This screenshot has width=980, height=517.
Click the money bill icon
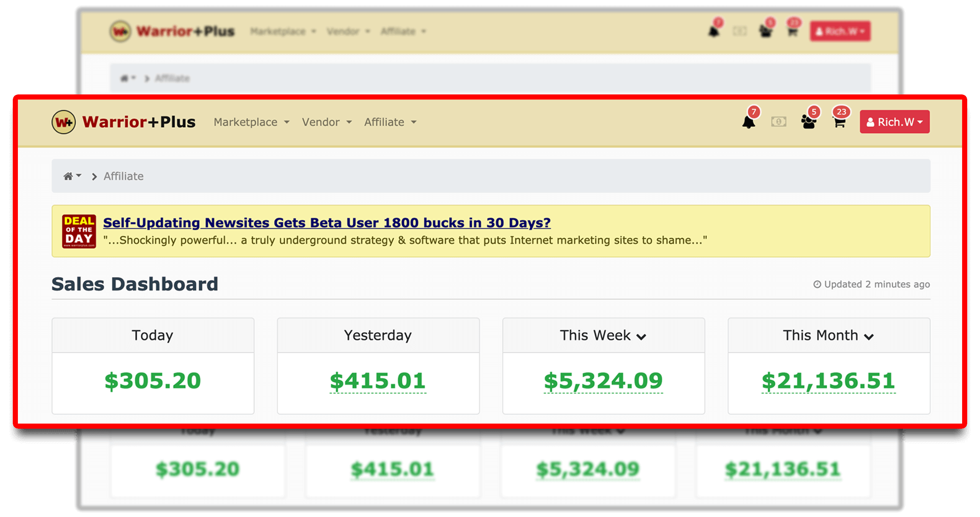(x=778, y=121)
